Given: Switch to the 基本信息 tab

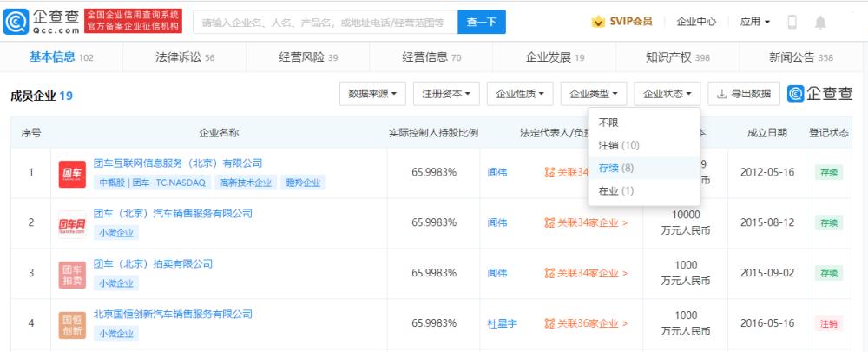Looking at the screenshot, I should pos(61,57).
